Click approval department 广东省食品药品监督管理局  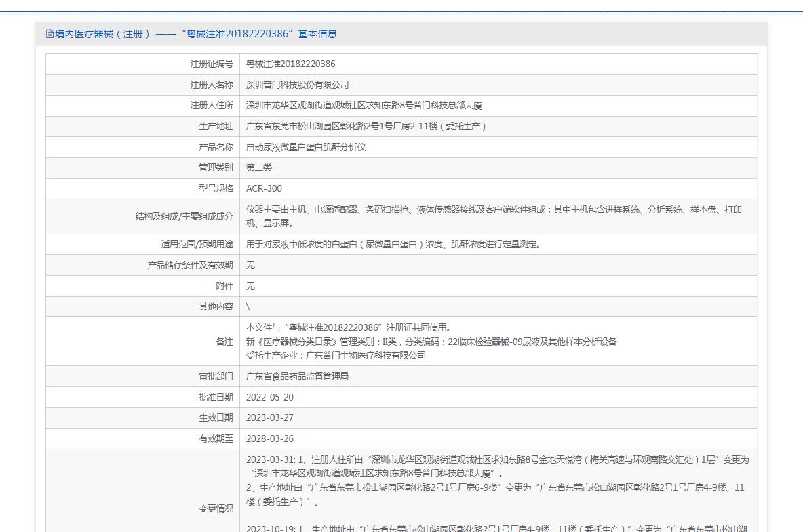click(297, 376)
